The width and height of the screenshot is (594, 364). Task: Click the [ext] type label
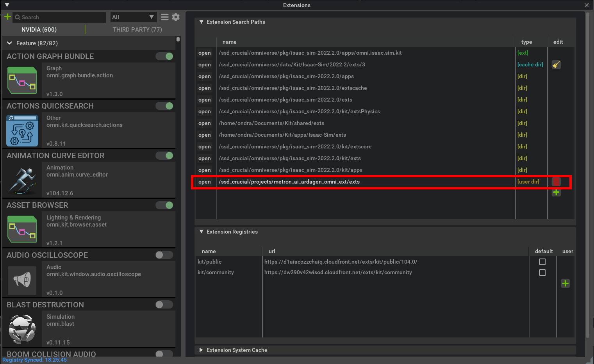coord(523,53)
